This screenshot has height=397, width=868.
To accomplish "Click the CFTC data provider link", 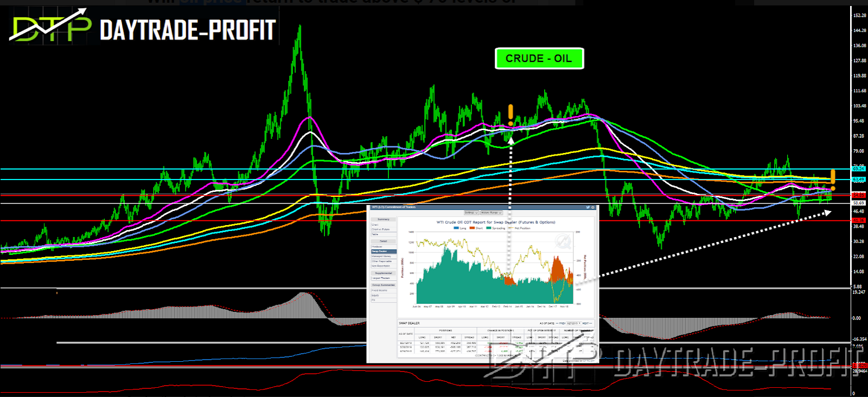I will point(589,361).
